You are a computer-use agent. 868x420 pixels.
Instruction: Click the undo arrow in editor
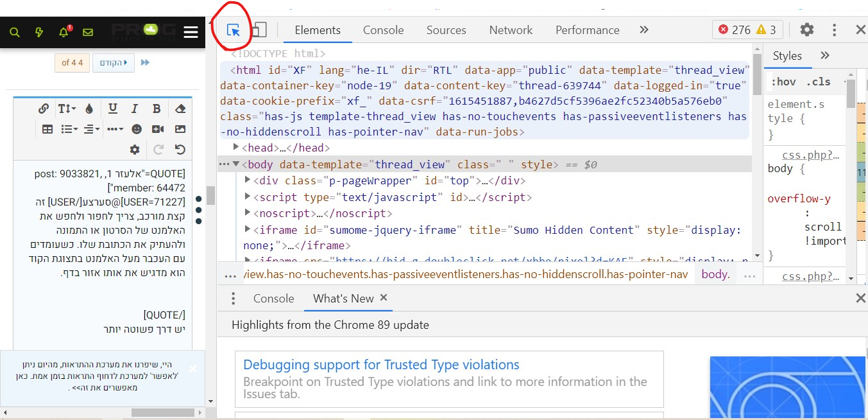click(x=180, y=150)
